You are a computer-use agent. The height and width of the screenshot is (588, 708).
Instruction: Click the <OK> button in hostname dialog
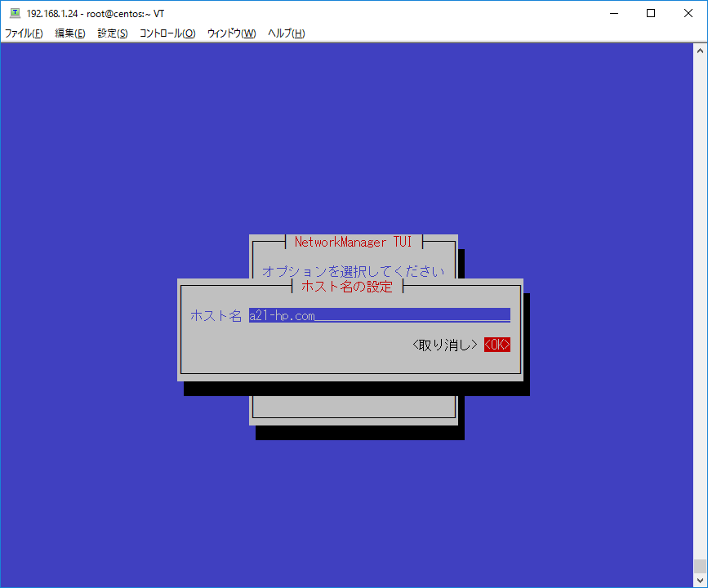tap(497, 345)
